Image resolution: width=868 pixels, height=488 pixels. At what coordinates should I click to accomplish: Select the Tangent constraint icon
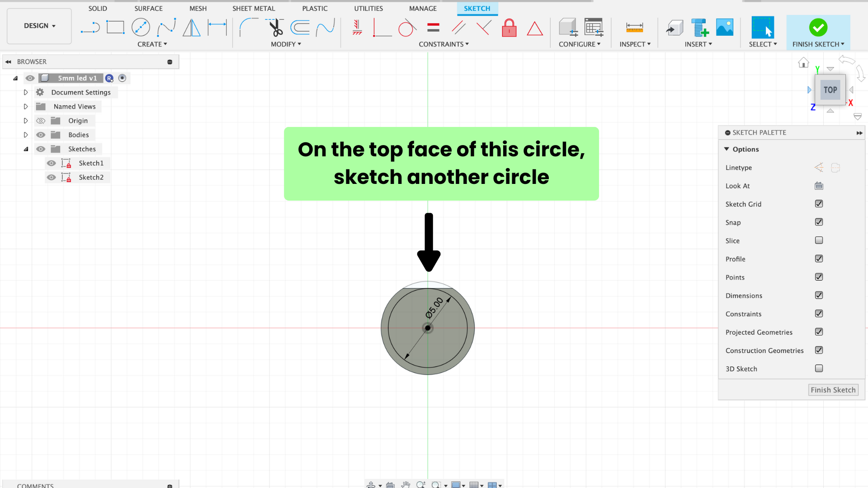pyautogui.click(x=407, y=28)
